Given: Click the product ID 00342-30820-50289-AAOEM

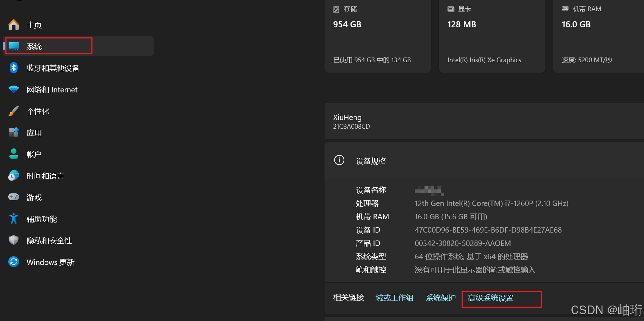Looking at the screenshot, I should 463,243.
